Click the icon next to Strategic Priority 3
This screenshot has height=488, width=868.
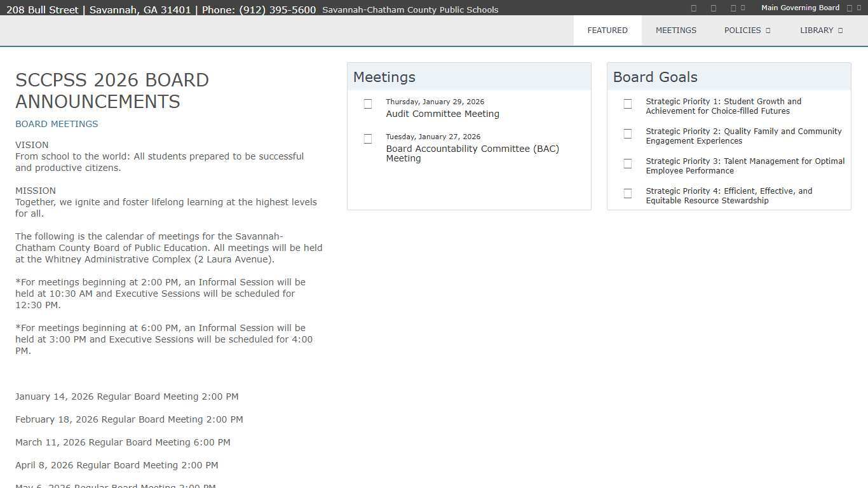pos(628,163)
